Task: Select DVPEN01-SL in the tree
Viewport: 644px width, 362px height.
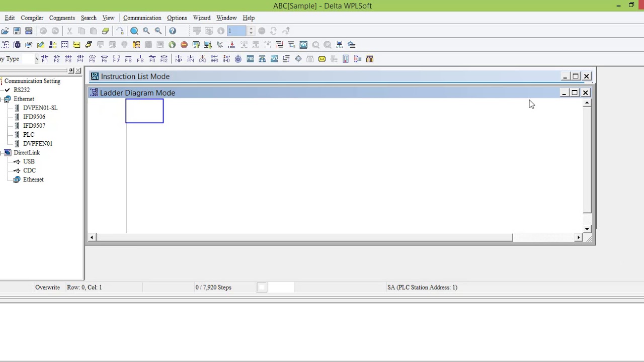Action: click(40, 108)
